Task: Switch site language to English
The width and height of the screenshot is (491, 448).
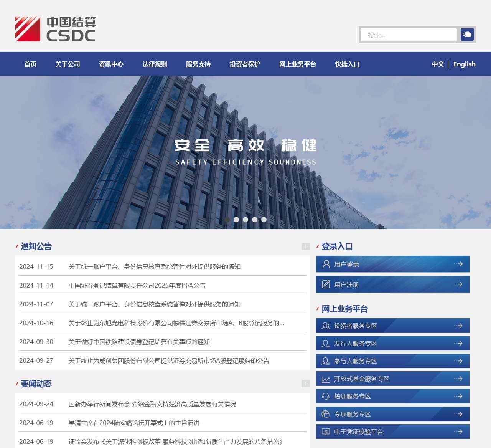Action: click(x=464, y=64)
